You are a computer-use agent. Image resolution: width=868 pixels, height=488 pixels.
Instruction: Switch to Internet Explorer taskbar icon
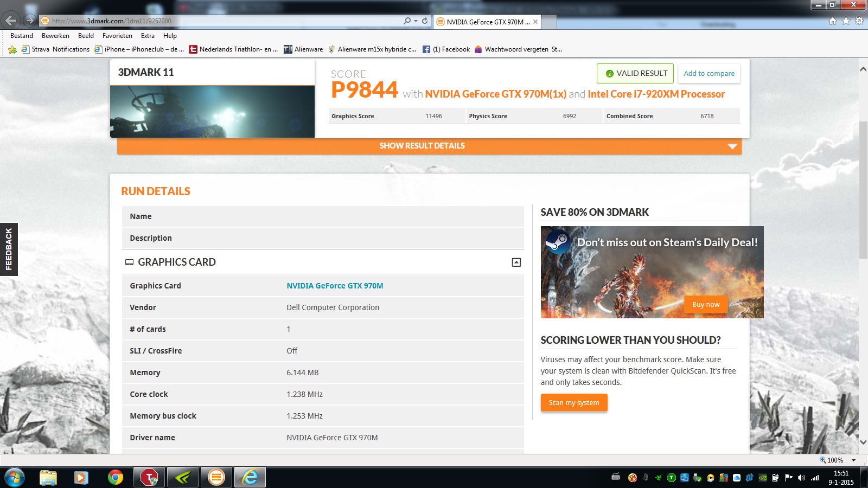(x=250, y=477)
